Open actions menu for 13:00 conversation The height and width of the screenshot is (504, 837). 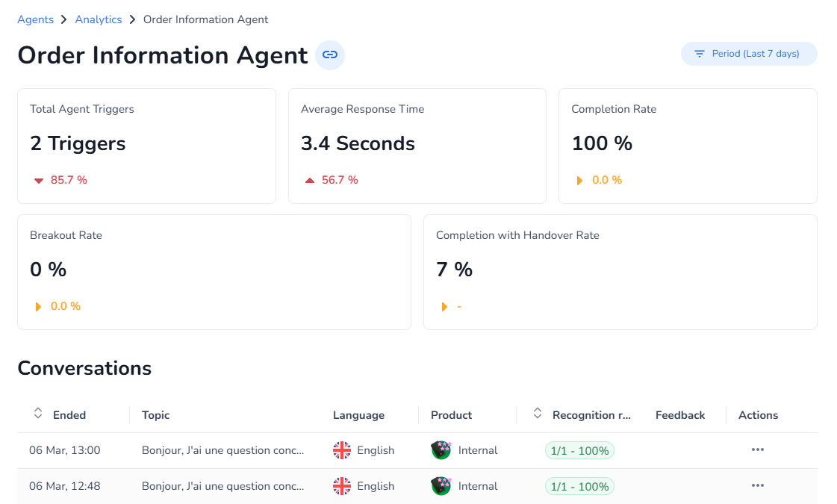(x=757, y=449)
